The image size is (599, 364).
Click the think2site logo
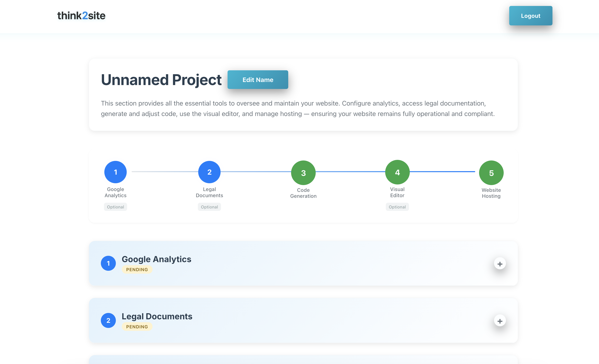[81, 16]
